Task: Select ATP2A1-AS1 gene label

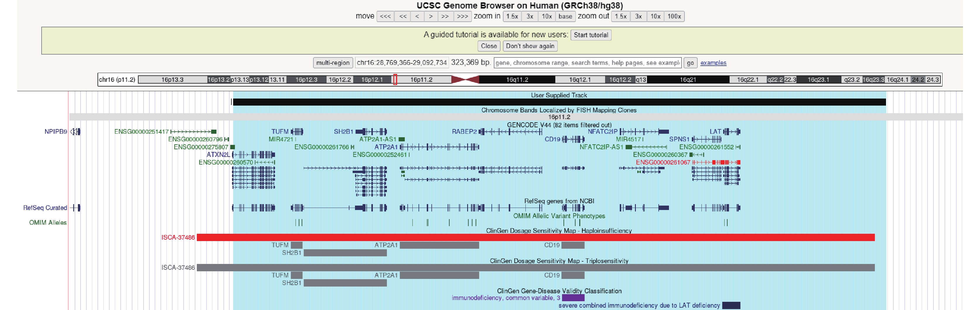Action: pyautogui.click(x=378, y=139)
